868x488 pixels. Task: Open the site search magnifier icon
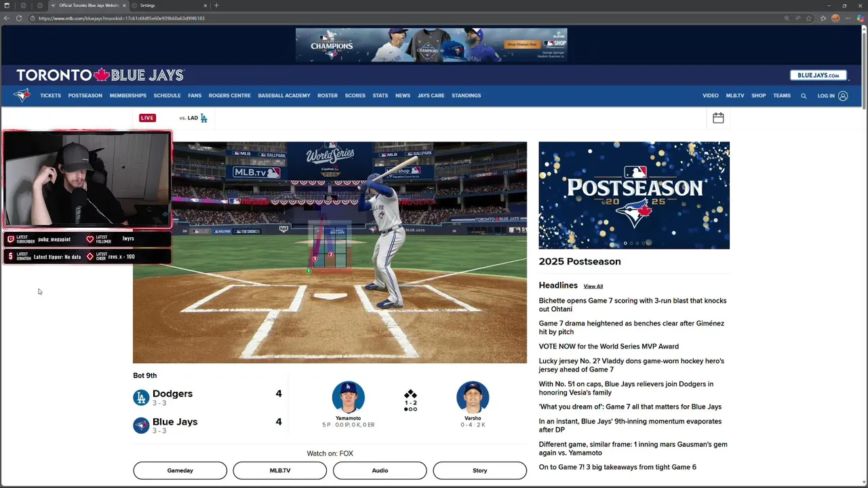[804, 96]
